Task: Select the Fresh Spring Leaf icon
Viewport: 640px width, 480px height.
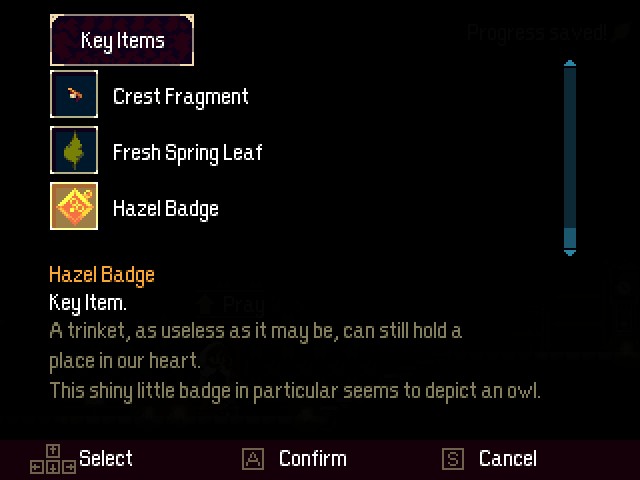Action: [74, 151]
